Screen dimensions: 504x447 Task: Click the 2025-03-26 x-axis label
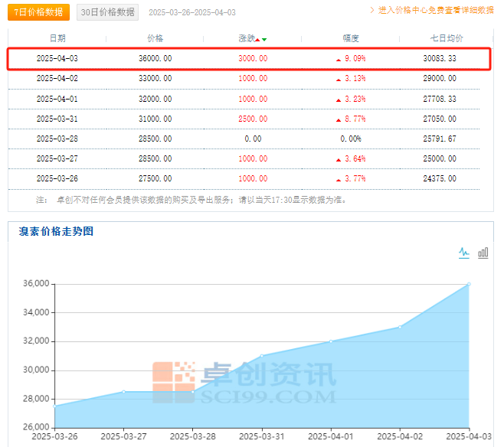[x=54, y=436]
